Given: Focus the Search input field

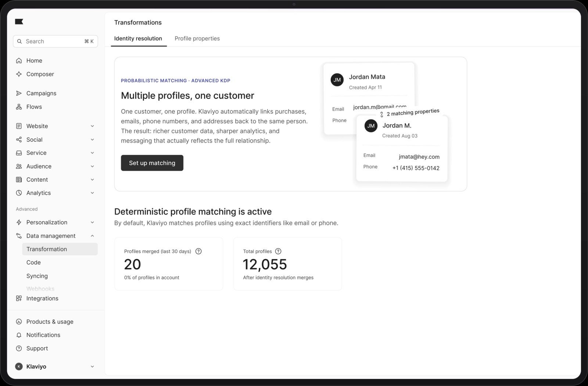Looking at the screenshot, I should coord(55,41).
